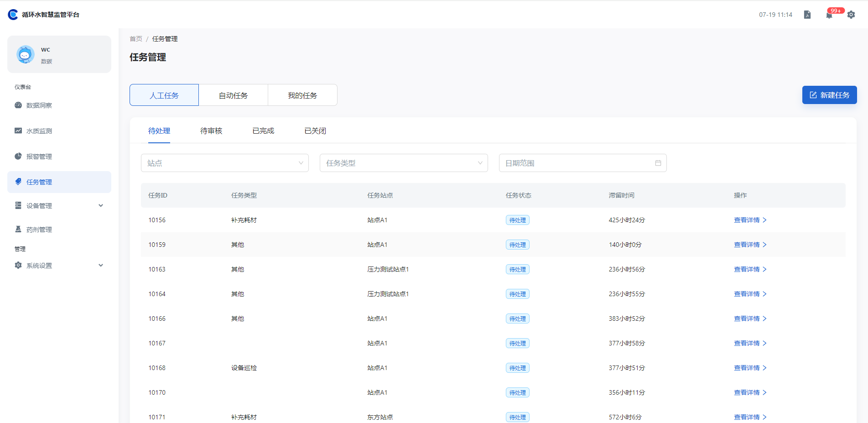View details link for task 10159

(750, 245)
